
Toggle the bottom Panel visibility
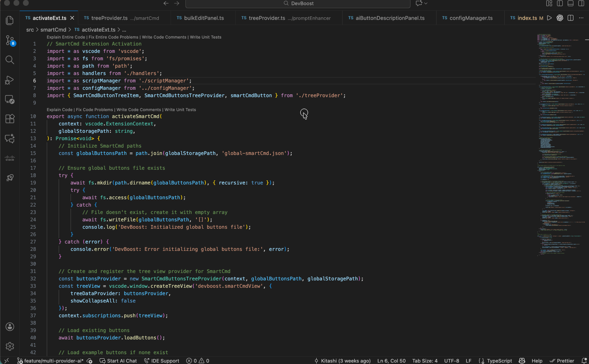pyautogui.click(x=571, y=3)
